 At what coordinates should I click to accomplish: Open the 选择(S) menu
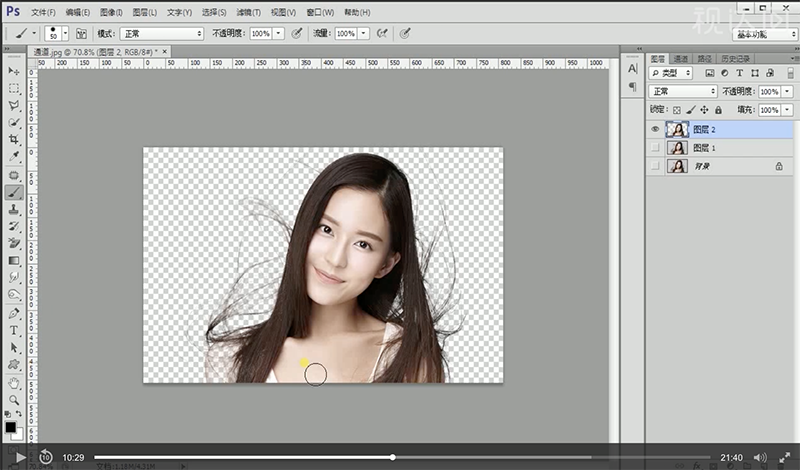tap(214, 12)
